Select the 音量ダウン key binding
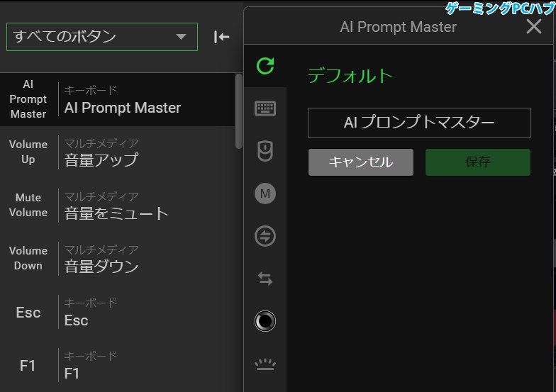 point(121,259)
